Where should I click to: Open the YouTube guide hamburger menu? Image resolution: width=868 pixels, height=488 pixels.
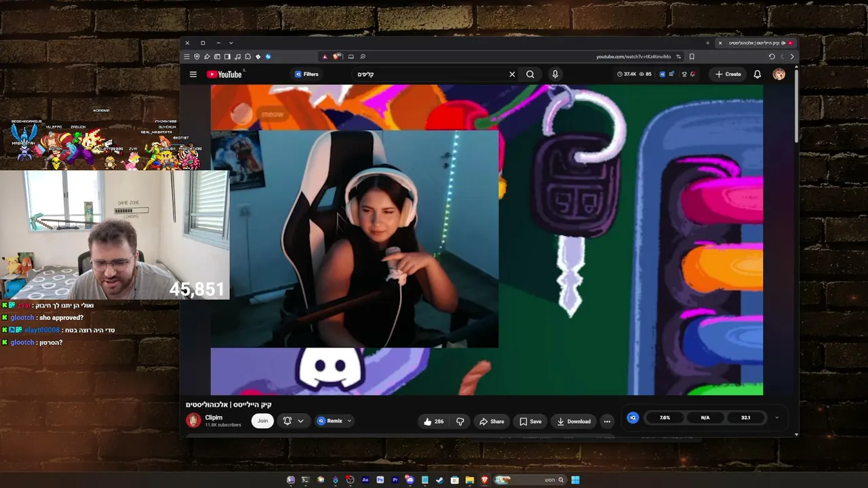click(x=193, y=75)
